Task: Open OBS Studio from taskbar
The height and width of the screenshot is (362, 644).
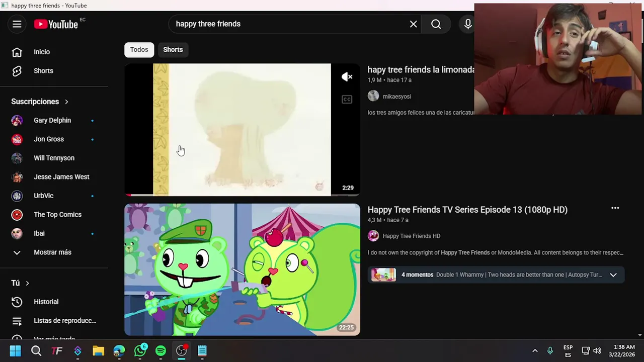Action: click(x=182, y=351)
